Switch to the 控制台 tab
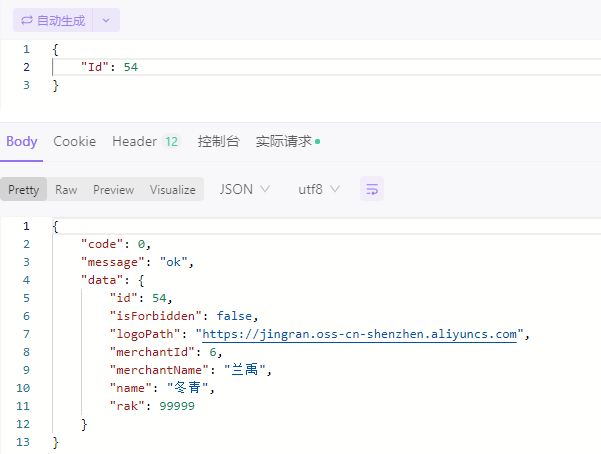 click(x=218, y=141)
